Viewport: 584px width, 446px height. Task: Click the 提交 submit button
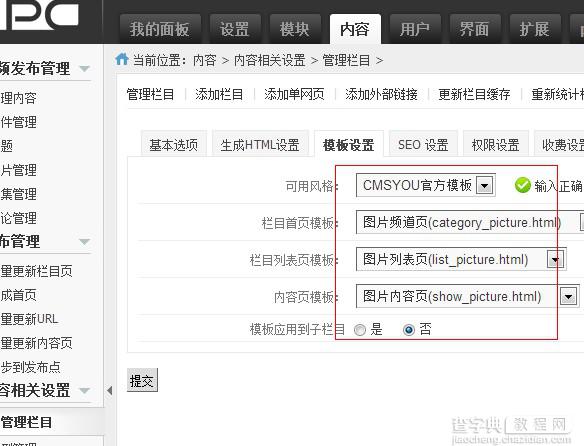142,380
